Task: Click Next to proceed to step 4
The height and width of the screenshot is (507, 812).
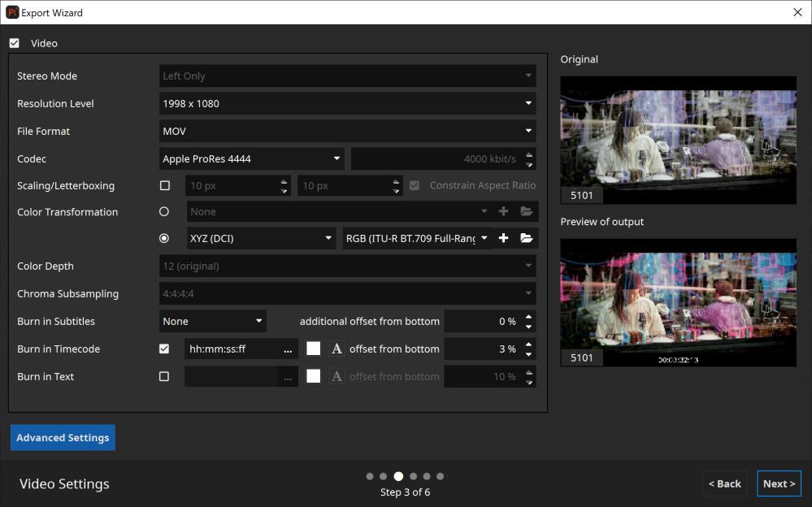Action: 778,483
